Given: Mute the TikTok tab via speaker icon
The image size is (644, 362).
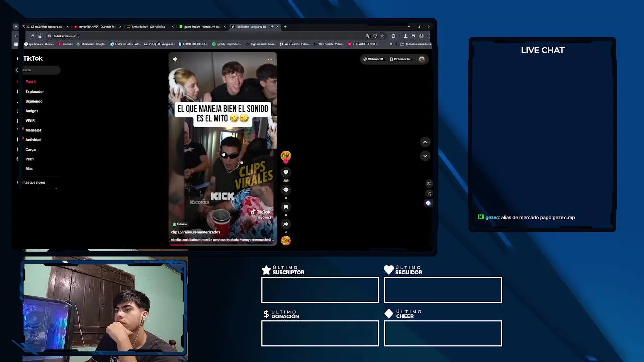Looking at the screenshot, I should [272, 27].
